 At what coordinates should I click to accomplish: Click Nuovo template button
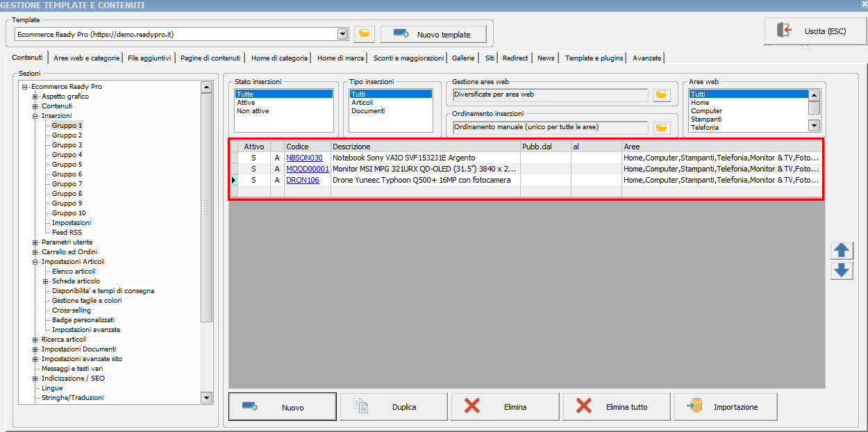pos(433,34)
